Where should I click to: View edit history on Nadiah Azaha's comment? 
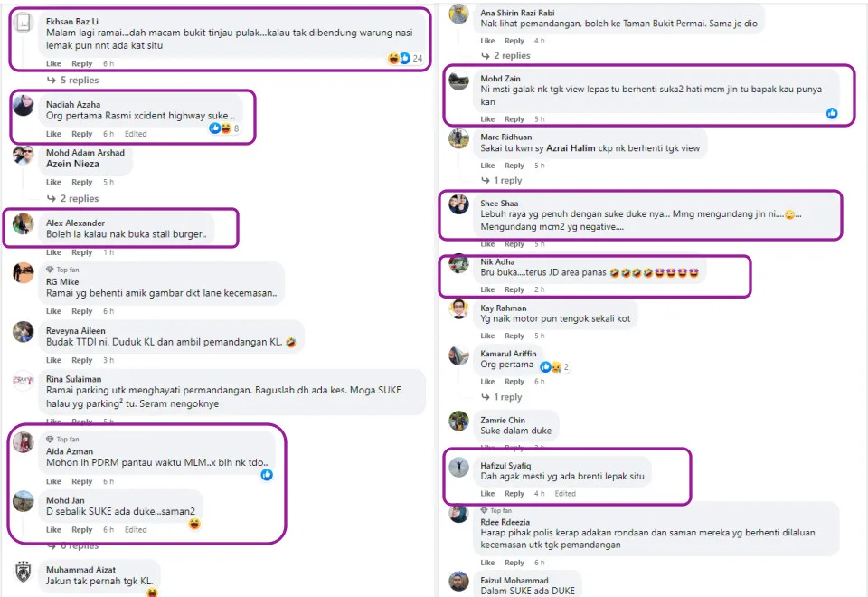click(x=136, y=134)
